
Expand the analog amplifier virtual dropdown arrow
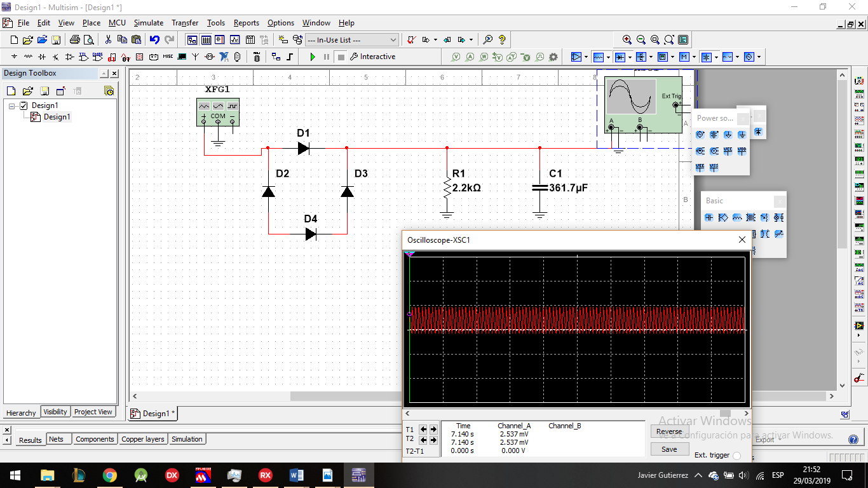pos(587,57)
